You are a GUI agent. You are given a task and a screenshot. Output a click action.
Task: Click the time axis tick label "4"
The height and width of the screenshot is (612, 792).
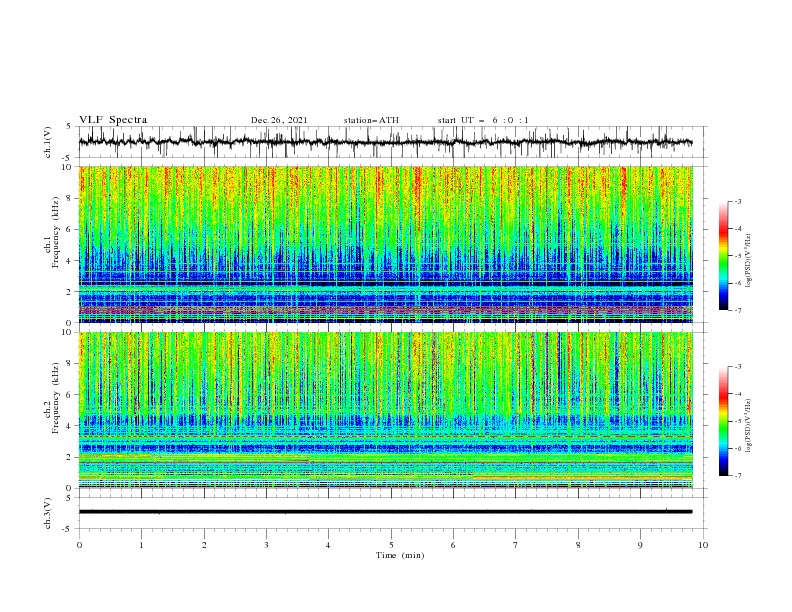tap(328, 545)
